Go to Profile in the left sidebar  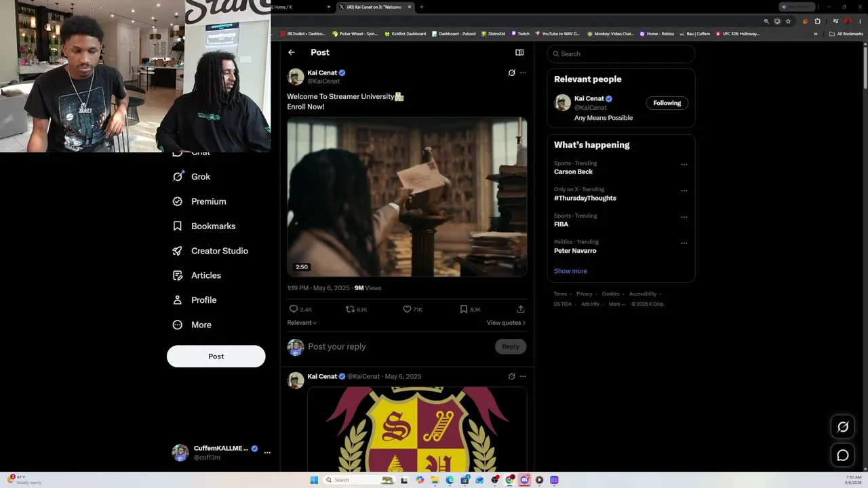(x=195, y=300)
